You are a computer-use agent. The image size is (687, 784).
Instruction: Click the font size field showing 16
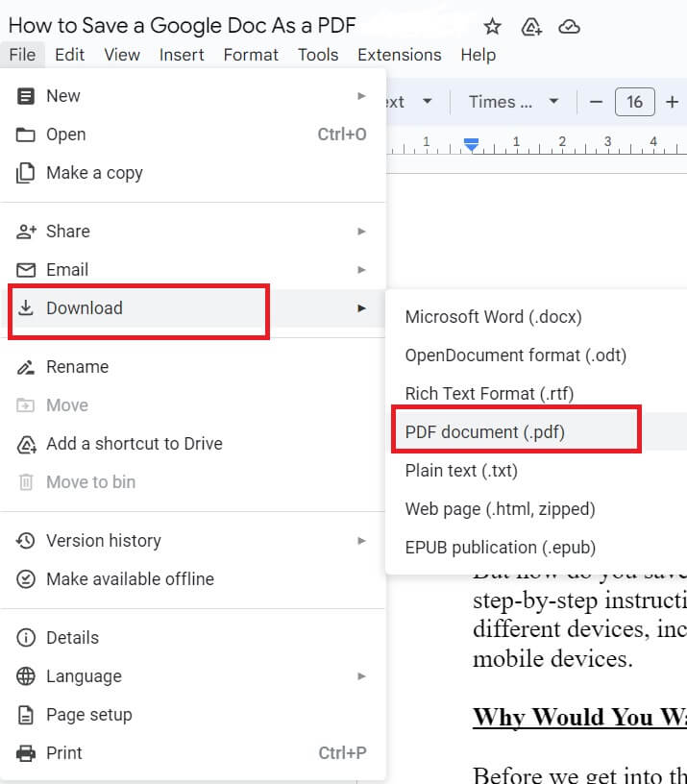(x=634, y=102)
